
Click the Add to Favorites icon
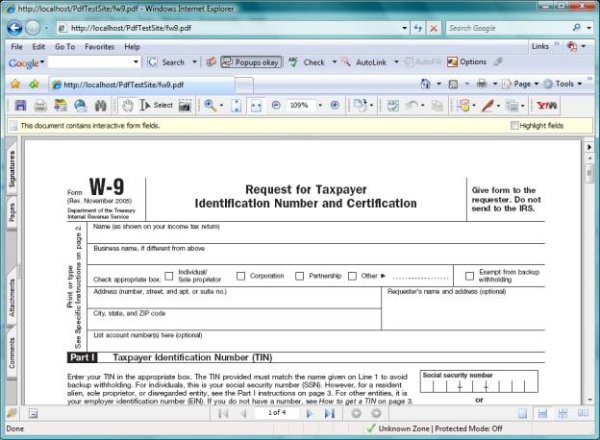pos(34,84)
